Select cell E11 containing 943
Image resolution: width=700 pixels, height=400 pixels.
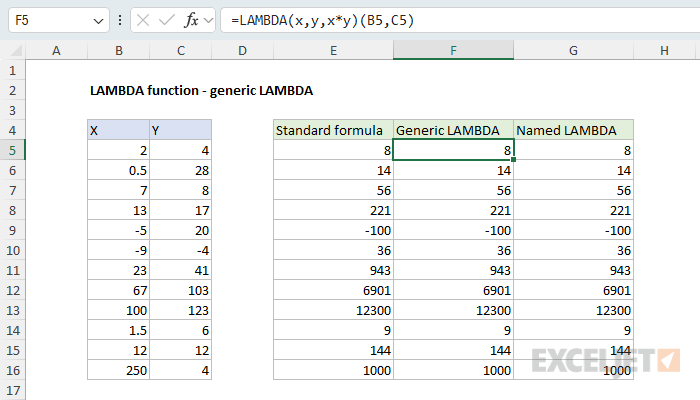click(x=333, y=271)
